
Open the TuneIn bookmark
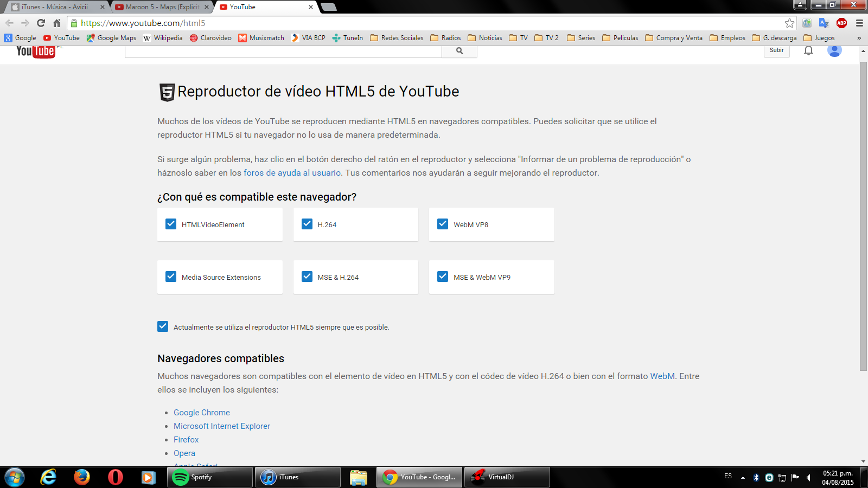(348, 38)
